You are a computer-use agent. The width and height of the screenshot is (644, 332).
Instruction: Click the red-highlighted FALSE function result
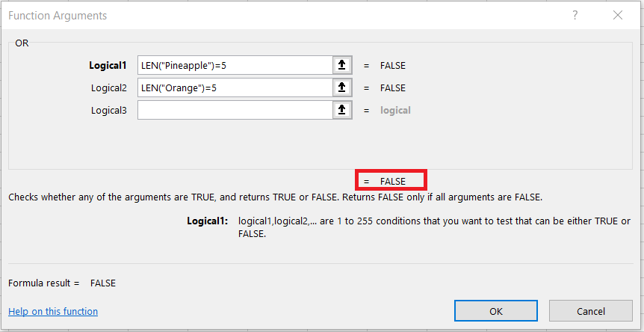[x=392, y=181]
